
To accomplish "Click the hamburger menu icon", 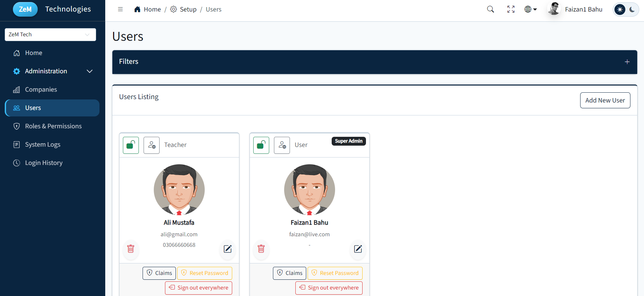I will 120,9.
